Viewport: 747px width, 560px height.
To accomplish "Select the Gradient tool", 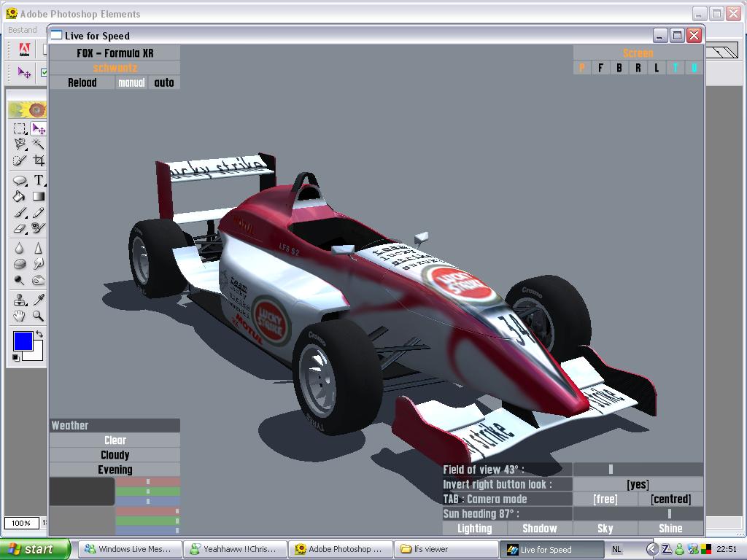I will 38,196.
